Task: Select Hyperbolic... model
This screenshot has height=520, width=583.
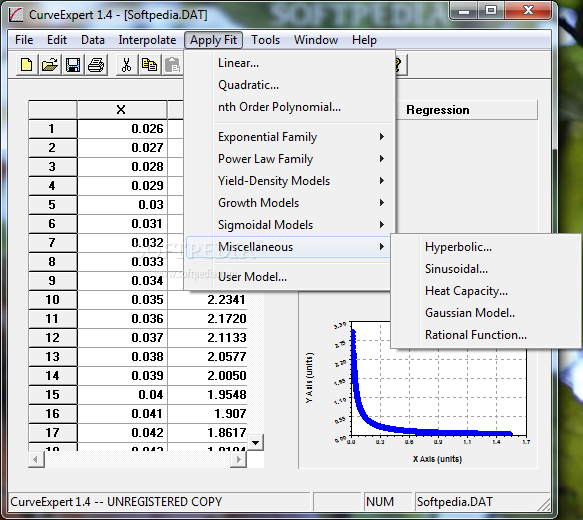Action: 486,247
